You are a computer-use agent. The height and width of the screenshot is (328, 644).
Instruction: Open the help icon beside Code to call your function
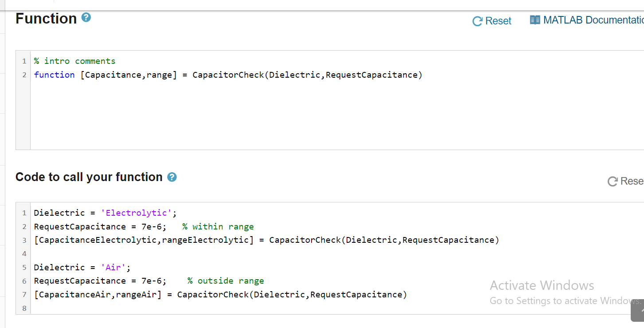pyautogui.click(x=172, y=177)
